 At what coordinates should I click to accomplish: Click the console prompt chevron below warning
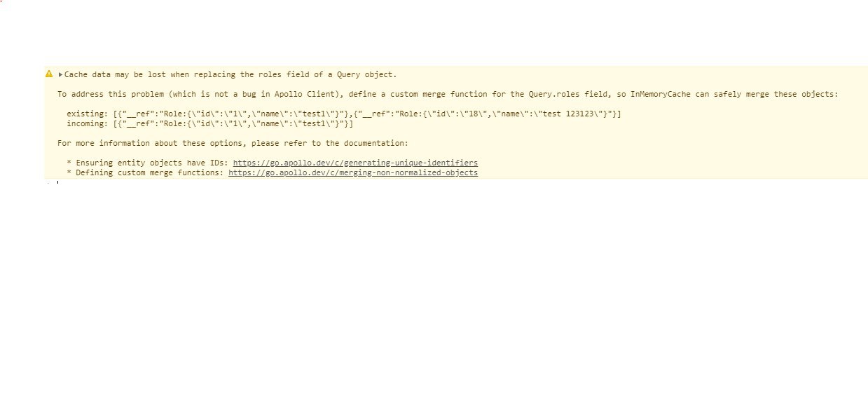click(48, 184)
